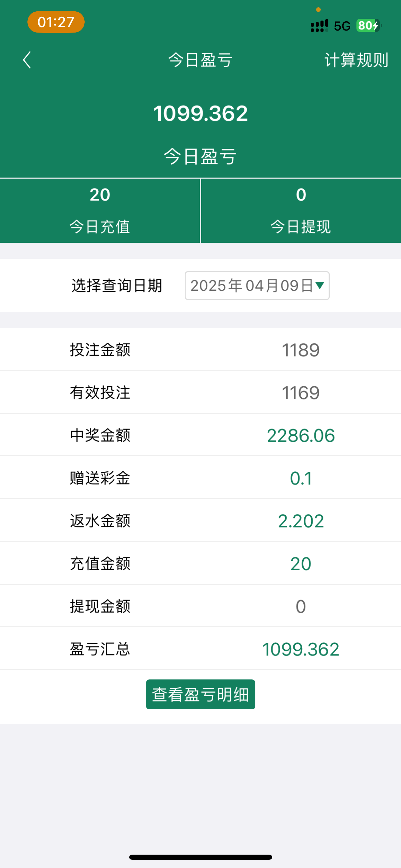Tap the back arrow icon
This screenshot has width=401, height=868.
(27, 60)
